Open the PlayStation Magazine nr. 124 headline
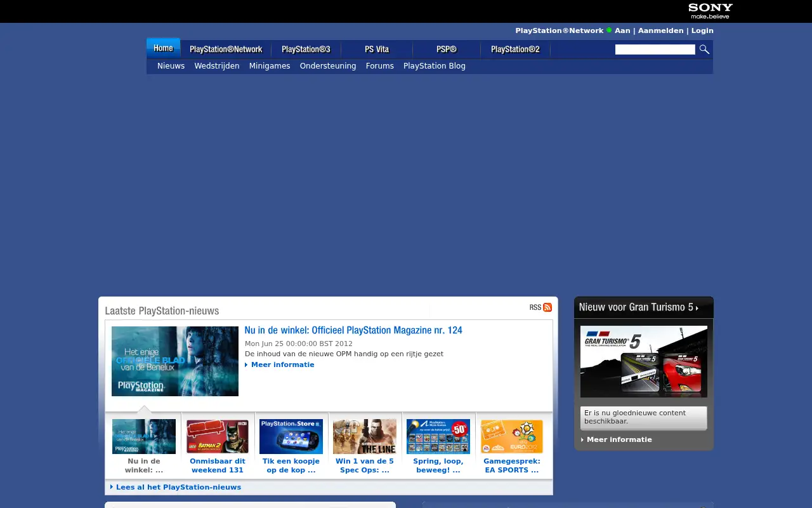This screenshot has height=508, width=812. click(x=353, y=330)
